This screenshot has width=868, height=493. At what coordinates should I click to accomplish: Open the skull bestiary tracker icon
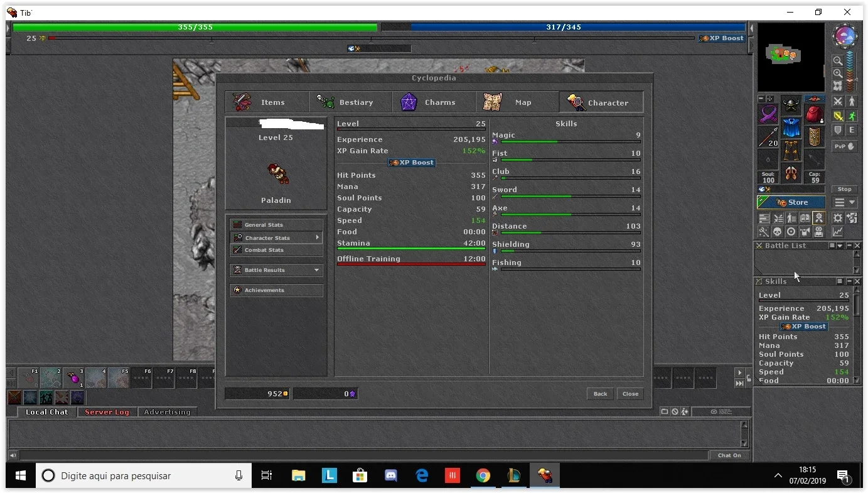click(x=778, y=232)
